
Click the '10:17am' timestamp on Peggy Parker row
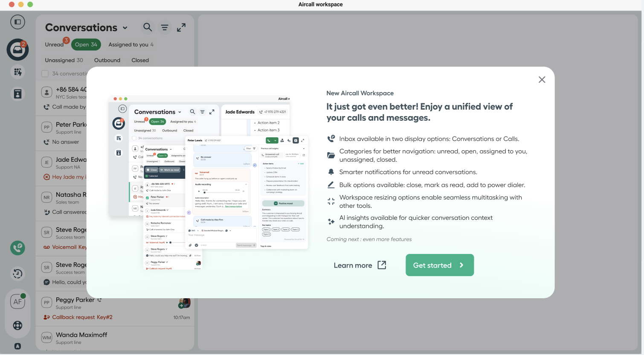tap(182, 317)
